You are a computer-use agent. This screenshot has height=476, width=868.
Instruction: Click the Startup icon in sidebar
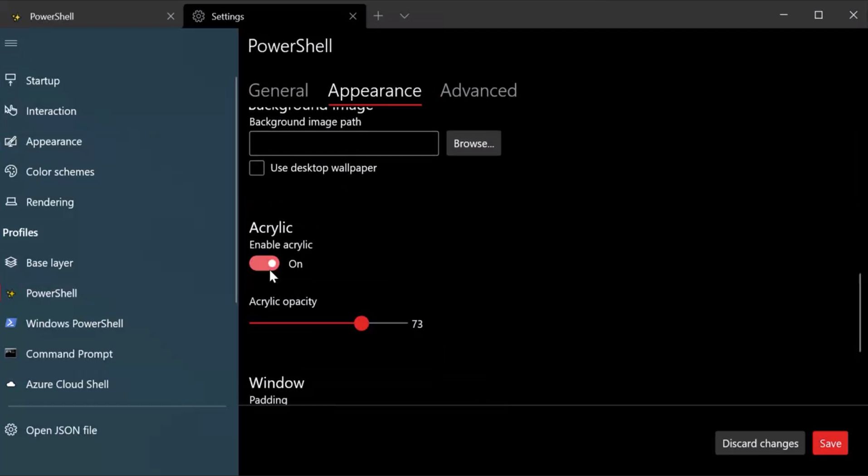10,80
